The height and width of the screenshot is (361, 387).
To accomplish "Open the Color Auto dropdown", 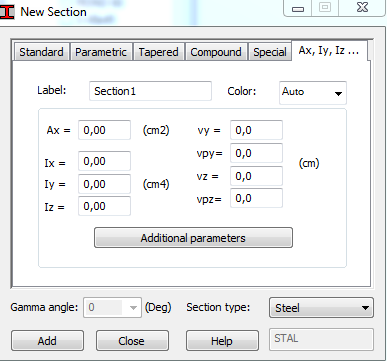I will [x=313, y=92].
